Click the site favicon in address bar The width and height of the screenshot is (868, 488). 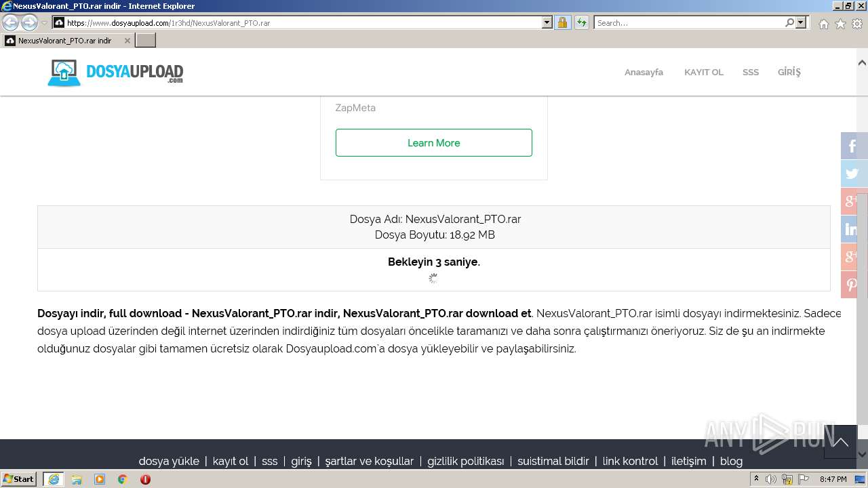(59, 22)
